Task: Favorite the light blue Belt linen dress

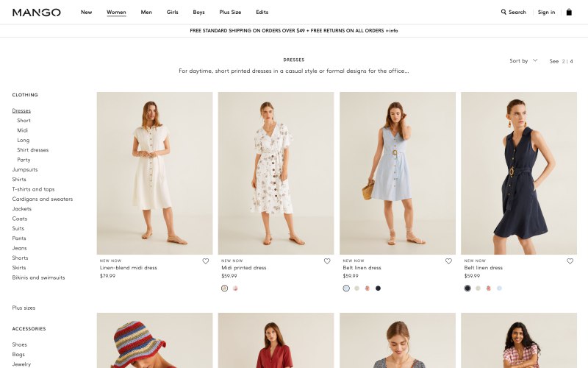Action: click(x=448, y=261)
